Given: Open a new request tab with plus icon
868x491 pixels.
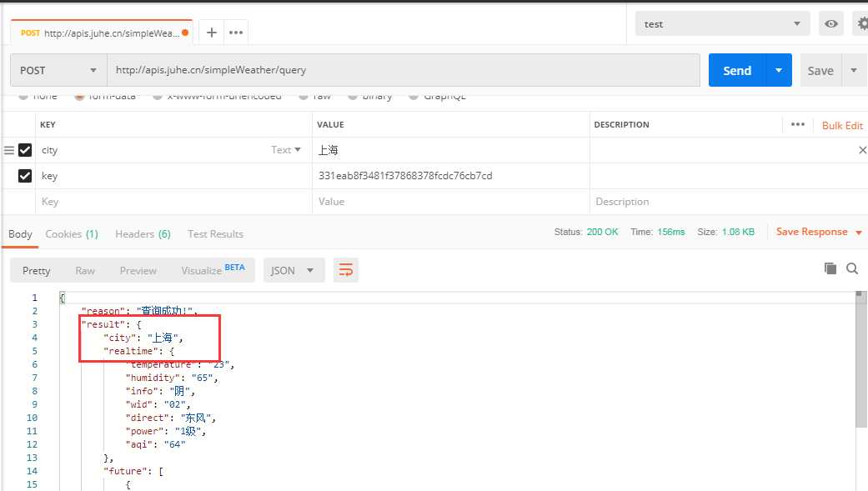Looking at the screenshot, I should 212,33.
